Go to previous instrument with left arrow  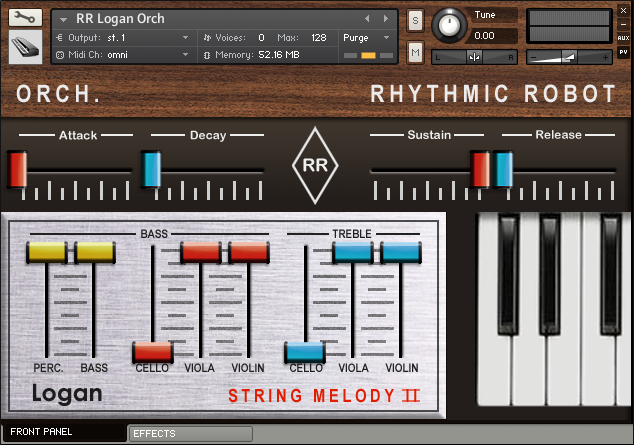pos(367,19)
